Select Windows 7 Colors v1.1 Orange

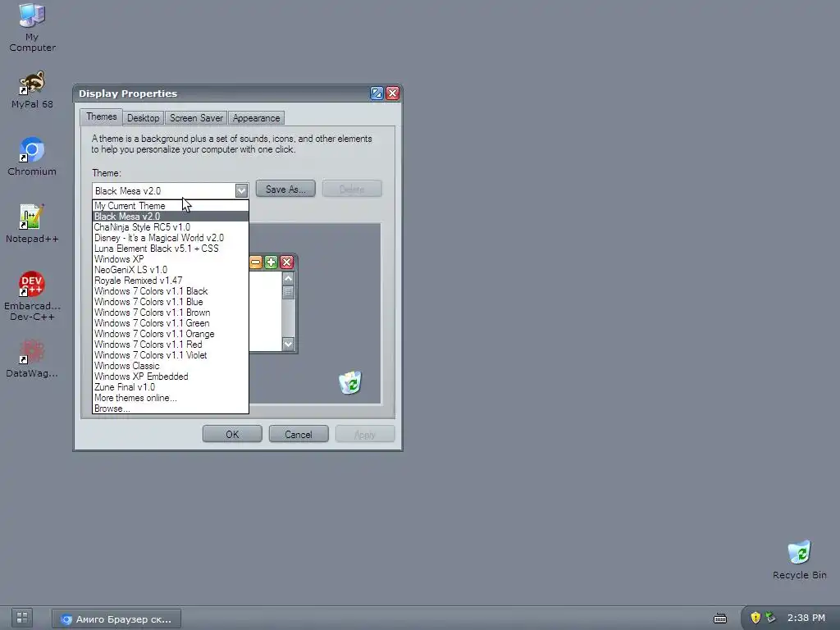[x=171, y=334]
